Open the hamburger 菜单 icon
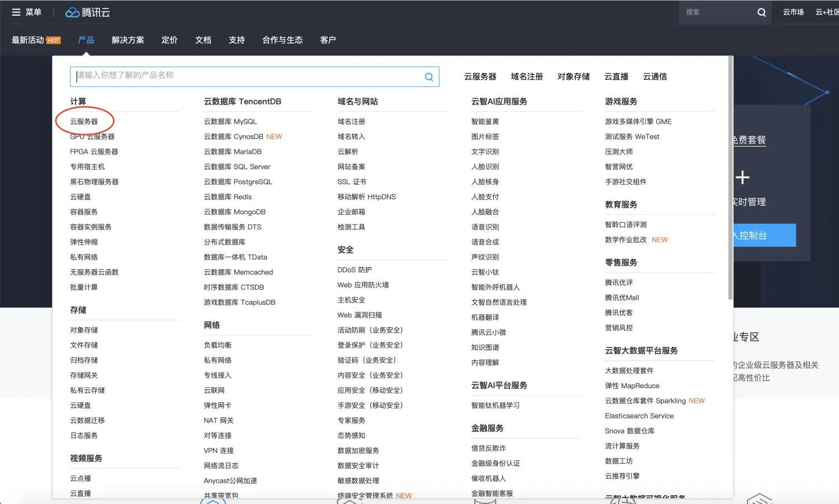 16,12
